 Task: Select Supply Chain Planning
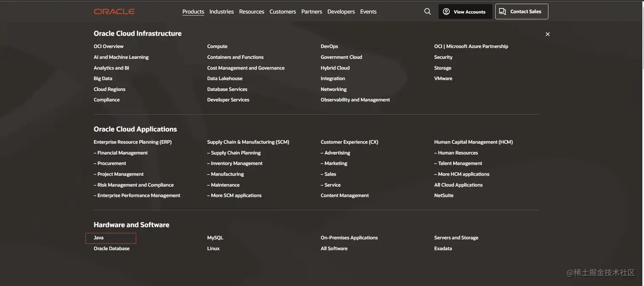tap(234, 153)
